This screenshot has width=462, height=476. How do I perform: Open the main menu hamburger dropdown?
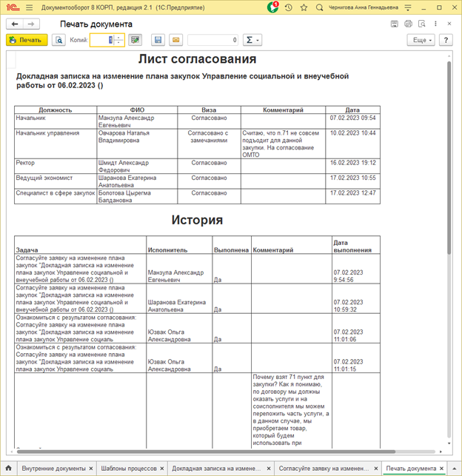pos(27,7)
